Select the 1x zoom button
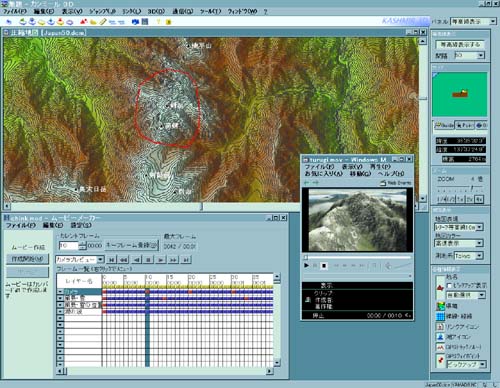Screen dimensions: 500x388 [460, 199]
